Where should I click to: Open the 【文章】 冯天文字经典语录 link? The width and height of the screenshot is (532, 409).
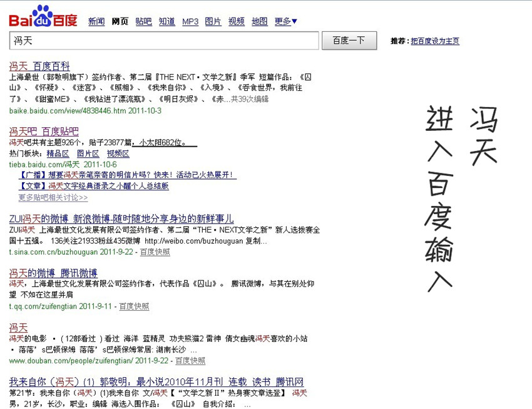point(94,186)
